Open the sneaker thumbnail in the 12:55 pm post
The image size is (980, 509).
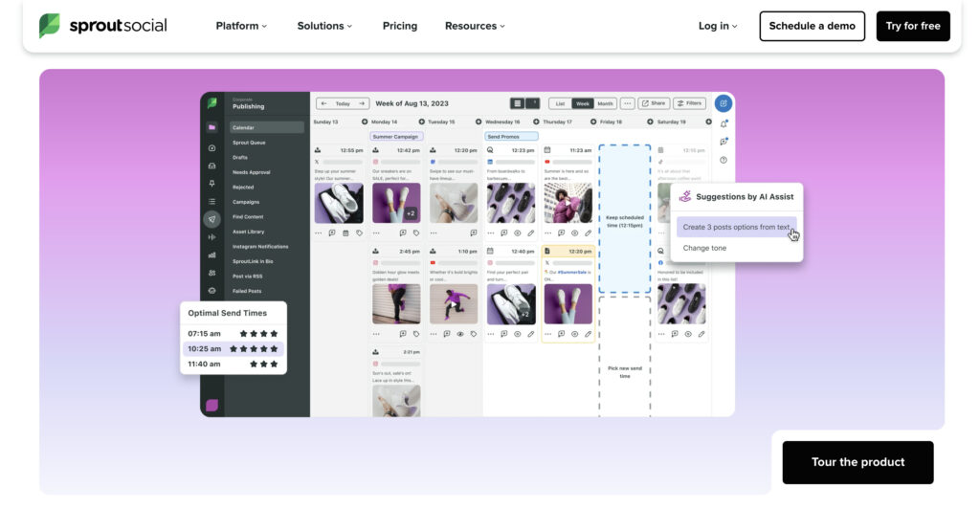[x=338, y=203]
